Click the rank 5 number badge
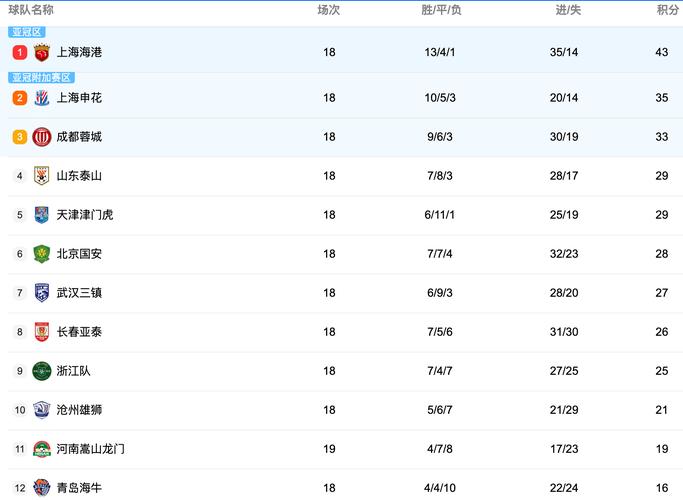Viewport: 683px width, 500px height. pos(20,215)
